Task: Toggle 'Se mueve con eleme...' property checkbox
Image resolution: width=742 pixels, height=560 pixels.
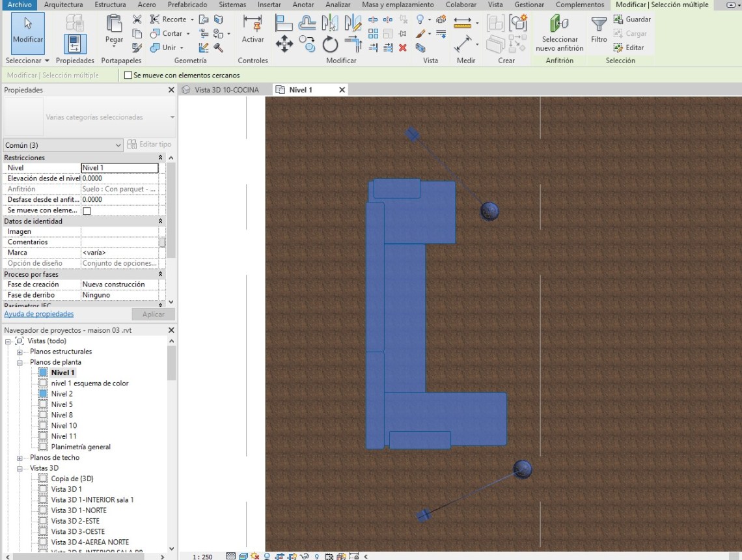Action: coord(87,211)
